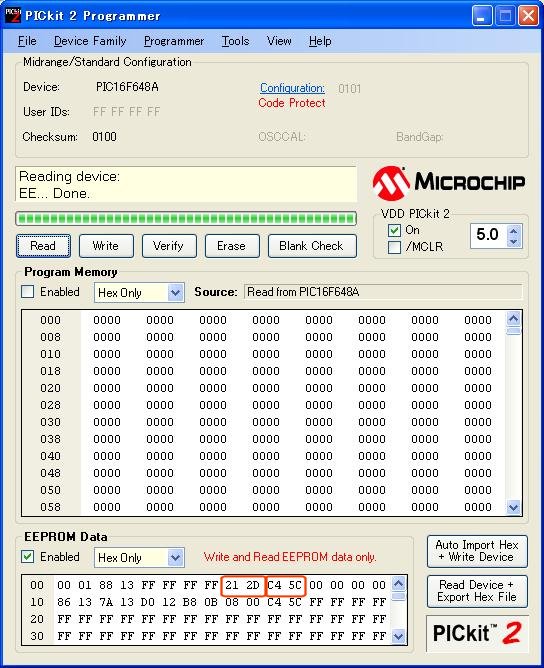
Task: Decrease VDD voltage with down arrow
Action: pyautogui.click(x=513, y=241)
